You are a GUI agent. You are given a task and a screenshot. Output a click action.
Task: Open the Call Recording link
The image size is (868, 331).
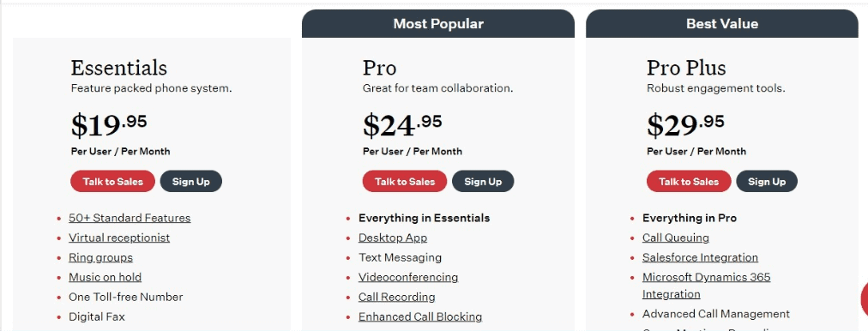pyautogui.click(x=396, y=298)
